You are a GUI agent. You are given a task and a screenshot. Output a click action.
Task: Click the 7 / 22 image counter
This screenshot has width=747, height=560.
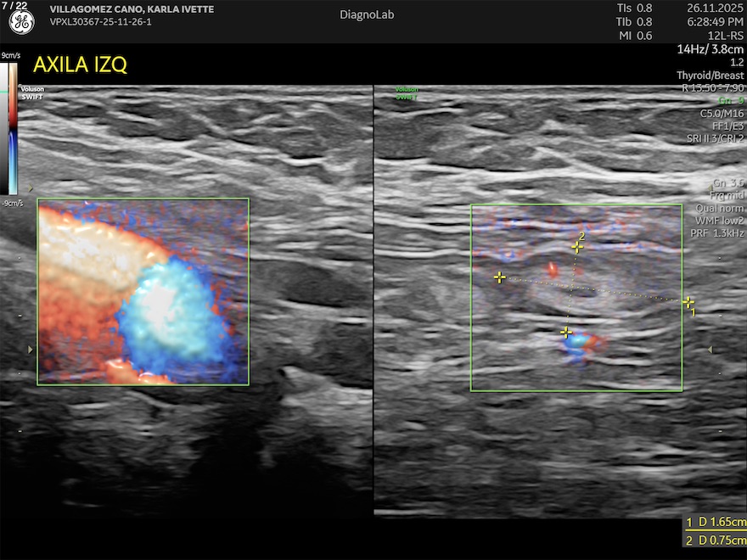(x=14, y=6)
